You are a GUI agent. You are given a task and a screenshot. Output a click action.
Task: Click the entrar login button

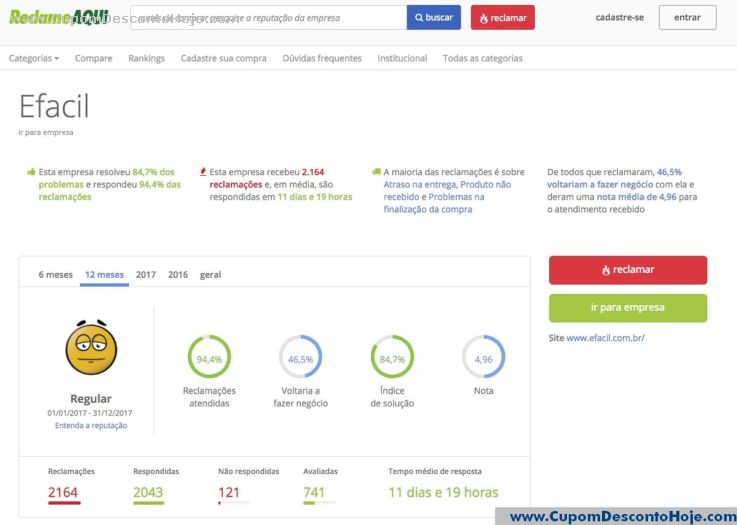(688, 17)
